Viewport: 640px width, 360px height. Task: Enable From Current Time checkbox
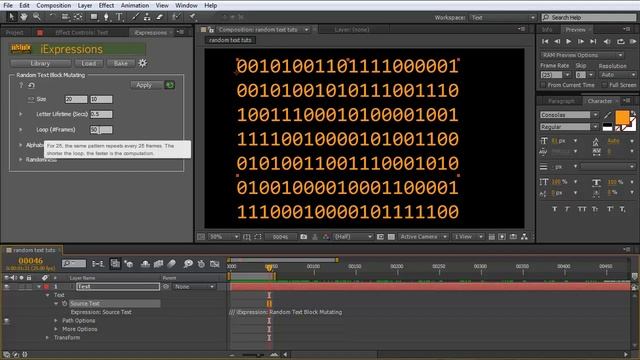point(543,85)
